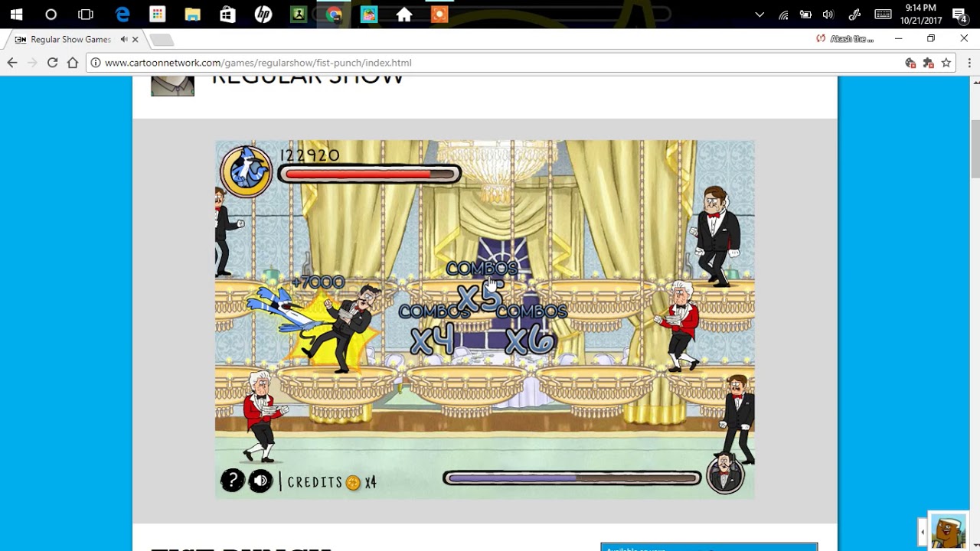Click the score text 122920
Viewport: 980px width, 551px height.
309,155
